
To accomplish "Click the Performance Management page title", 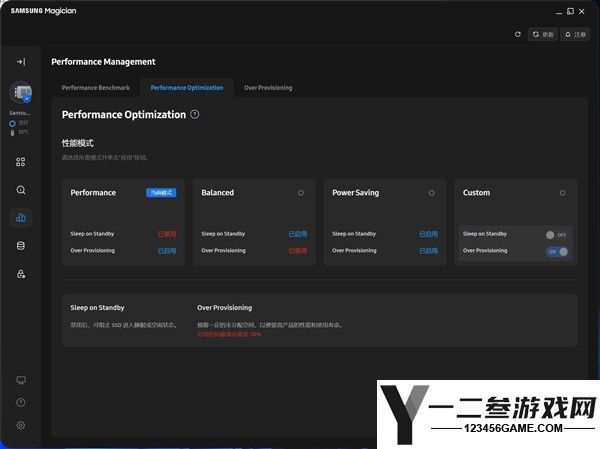I will coord(103,62).
